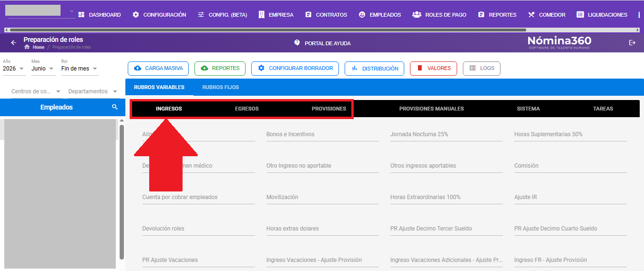This screenshot has width=644, height=271.
Task: Open Roles de Pago menu
Action: pyautogui.click(x=439, y=15)
